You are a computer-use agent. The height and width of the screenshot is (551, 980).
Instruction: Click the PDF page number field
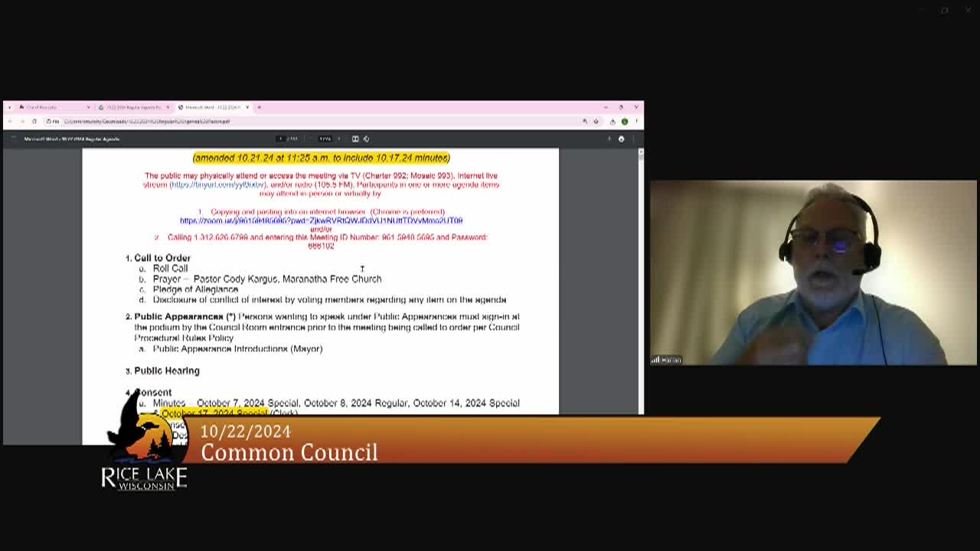tap(281, 139)
